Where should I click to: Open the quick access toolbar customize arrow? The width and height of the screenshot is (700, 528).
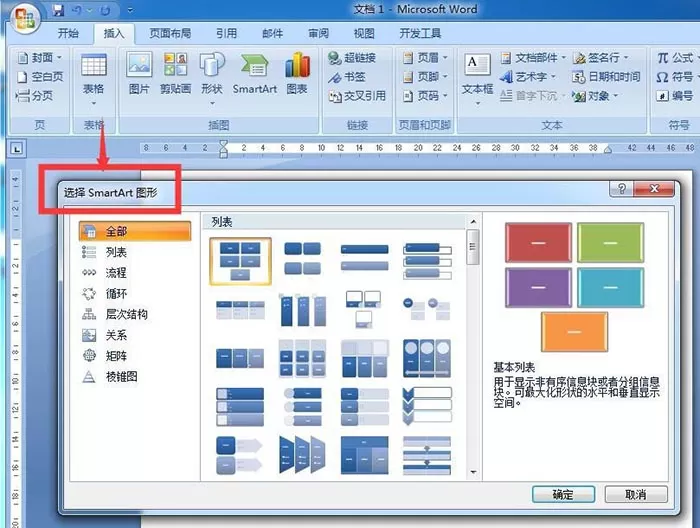[130, 10]
